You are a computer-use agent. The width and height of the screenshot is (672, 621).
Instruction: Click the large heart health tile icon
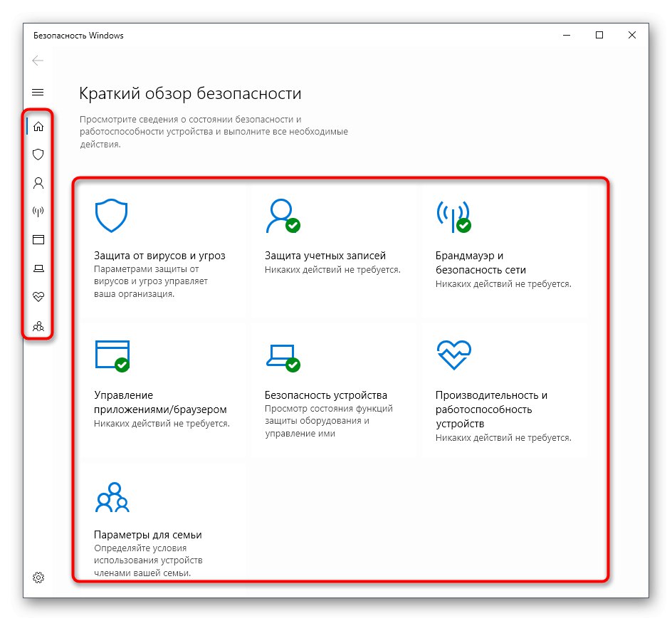click(454, 355)
